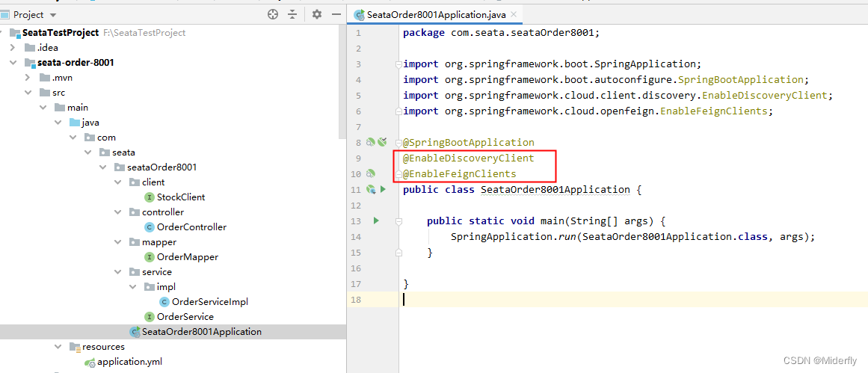Click the Collapse All icon in Project panel

292,14
